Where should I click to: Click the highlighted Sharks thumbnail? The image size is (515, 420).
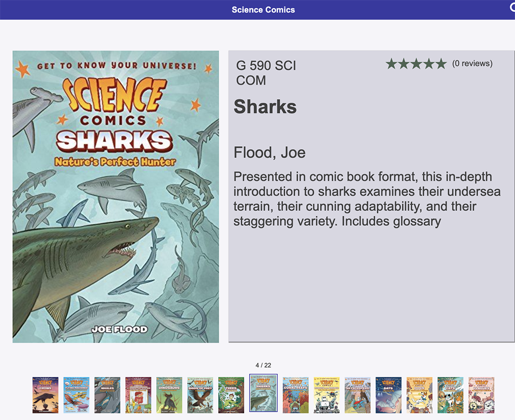263,393
